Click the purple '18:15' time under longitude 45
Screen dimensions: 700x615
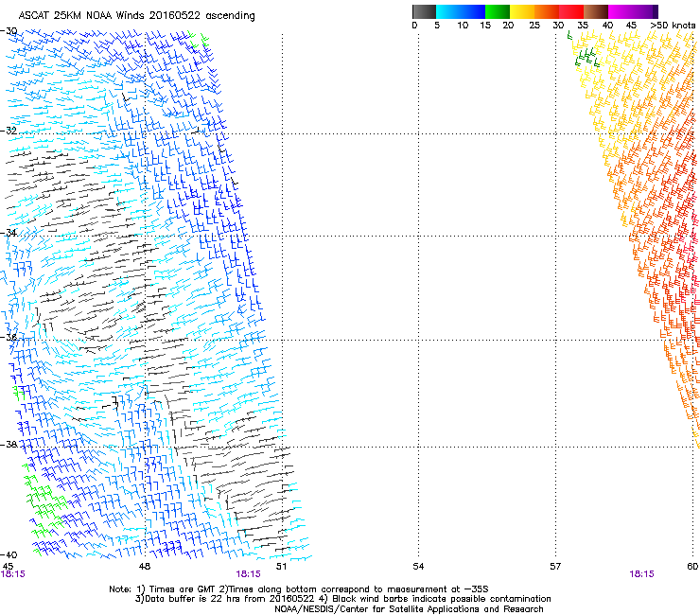click(x=12, y=574)
